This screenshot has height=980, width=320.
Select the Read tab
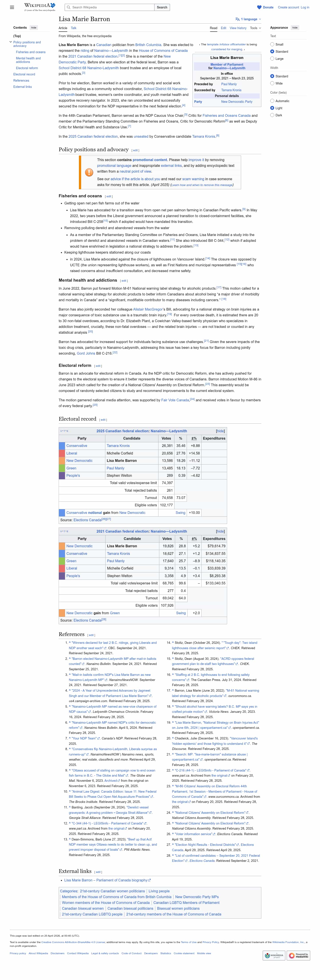point(214,28)
